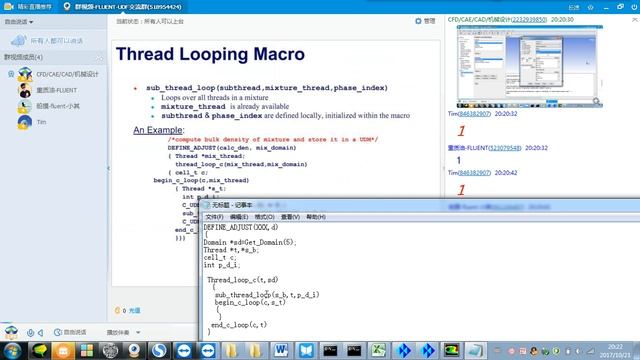Click the sub_thread_loop(s_b, t, p_d_i) line in Notepad
Viewport: 640px width, 360px height.
tap(267, 295)
